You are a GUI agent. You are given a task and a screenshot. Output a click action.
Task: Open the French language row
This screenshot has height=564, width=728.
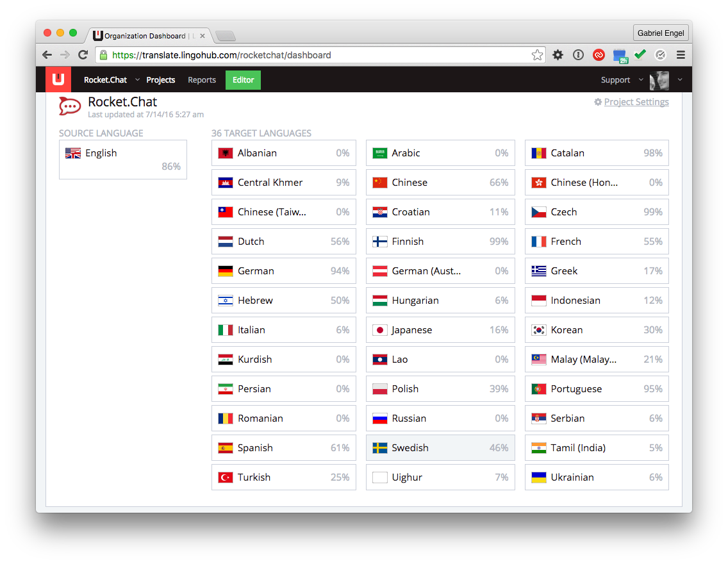[x=597, y=242]
